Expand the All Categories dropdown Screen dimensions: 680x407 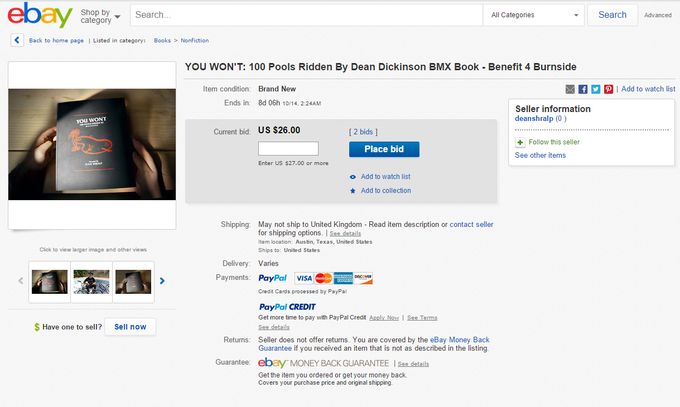[534, 15]
